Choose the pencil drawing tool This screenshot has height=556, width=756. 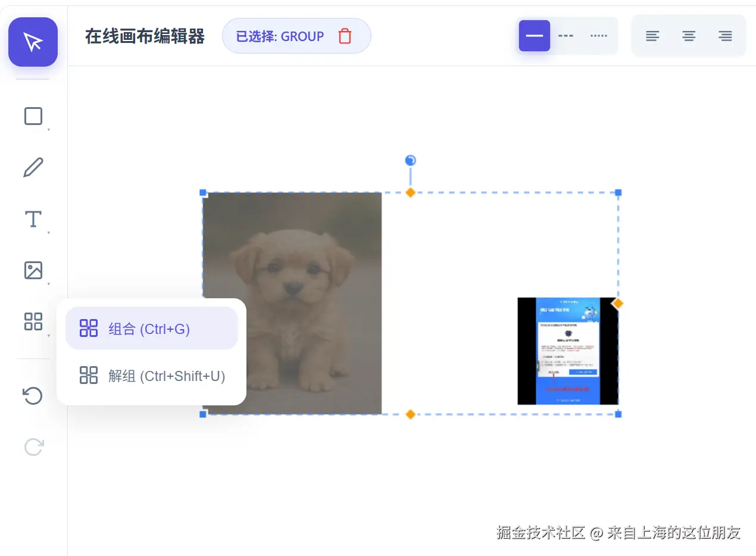point(33,168)
